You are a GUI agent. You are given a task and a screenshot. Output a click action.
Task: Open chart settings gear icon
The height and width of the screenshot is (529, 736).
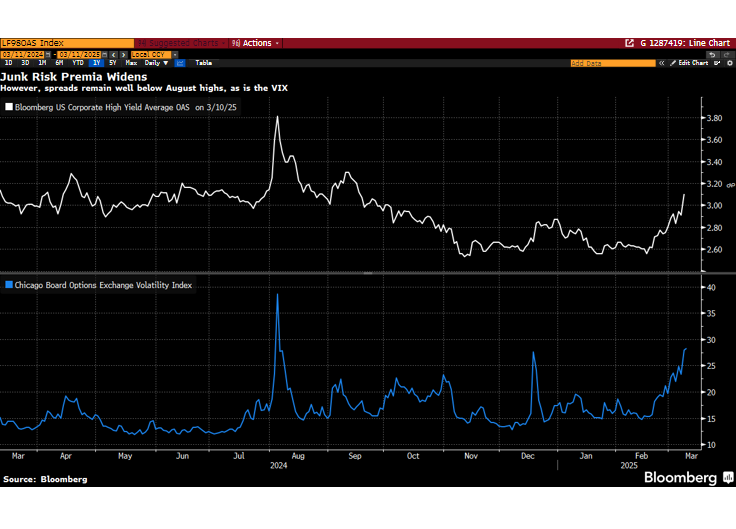tap(730, 63)
